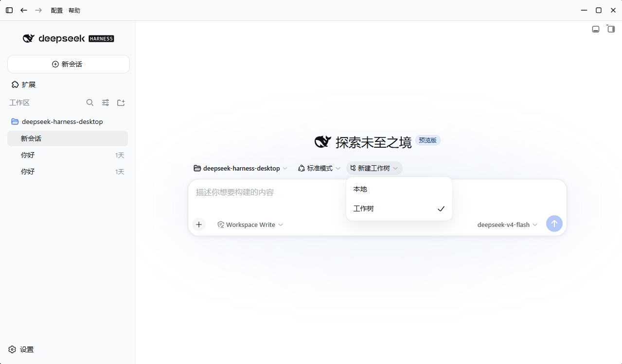Choose 工作树 from the dropdown menu

[x=399, y=208]
